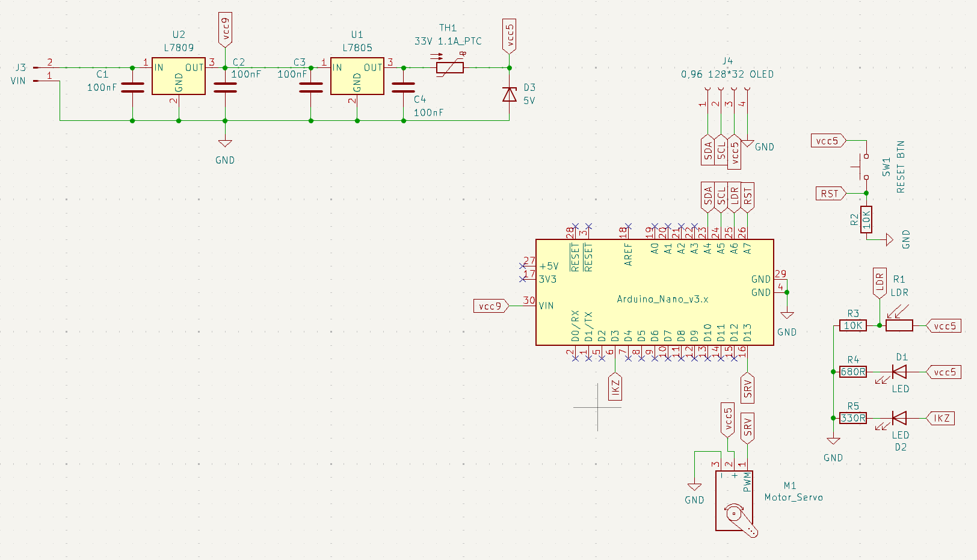Viewport: 977px width, 560px height.
Task: Select capacitor C4 symbol
Action: coord(404,88)
